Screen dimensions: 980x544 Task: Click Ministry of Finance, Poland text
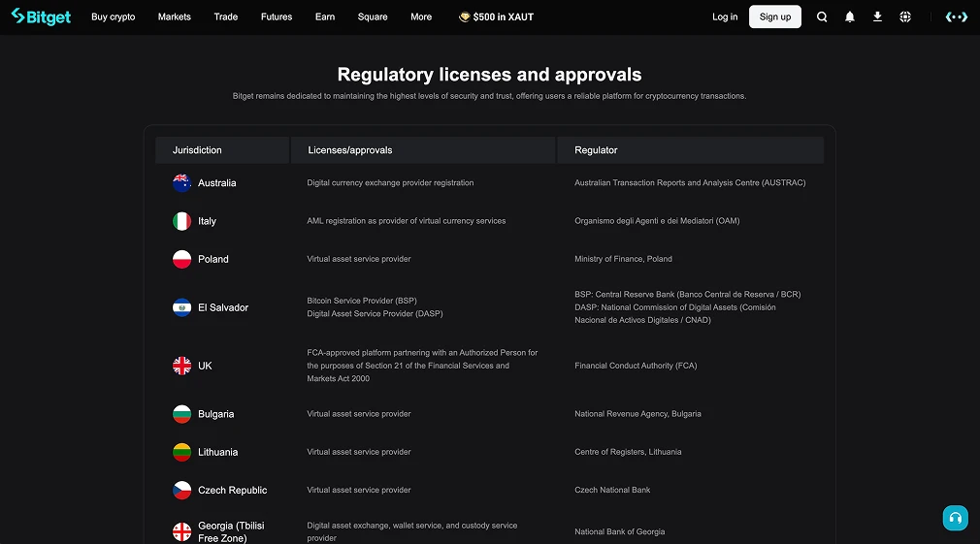pyautogui.click(x=623, y=259)
